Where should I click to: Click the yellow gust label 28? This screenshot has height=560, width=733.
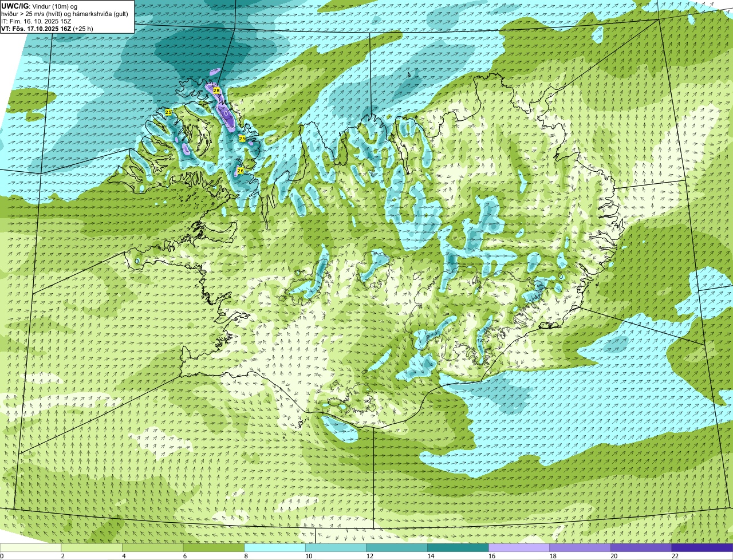(216, 90)
